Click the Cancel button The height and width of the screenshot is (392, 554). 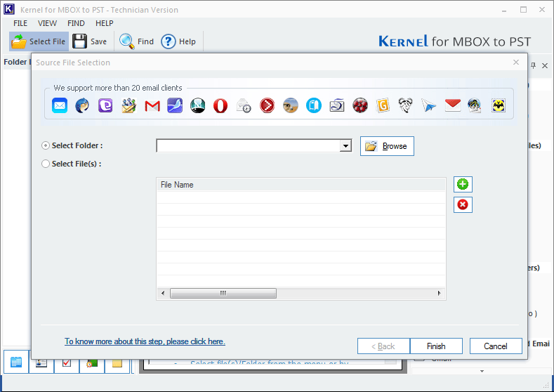click(x=496, y=346)
